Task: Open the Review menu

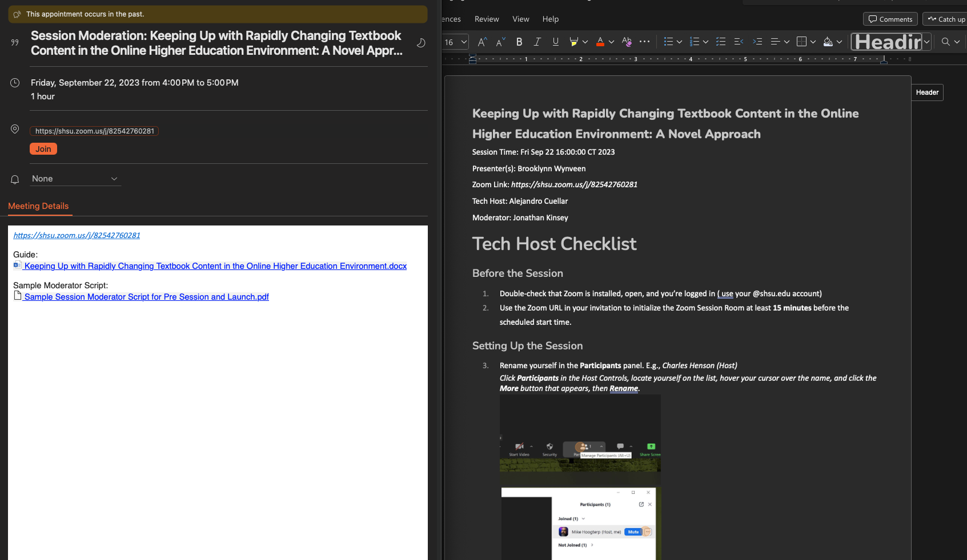Action: [487, 19]
